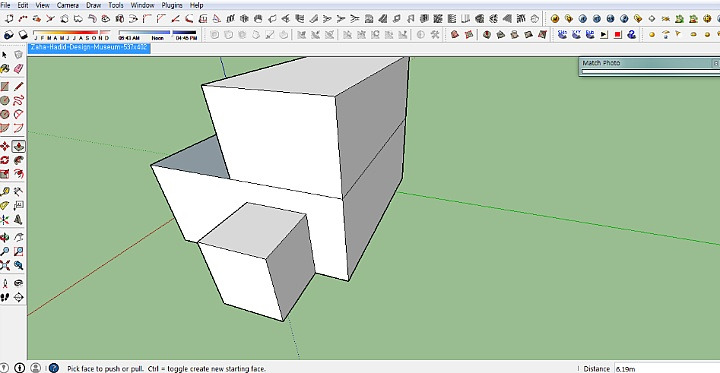The width and height of the screenshot is (720, 373).
Task: Select the pink Eraser tool
Action: (18, 68)
